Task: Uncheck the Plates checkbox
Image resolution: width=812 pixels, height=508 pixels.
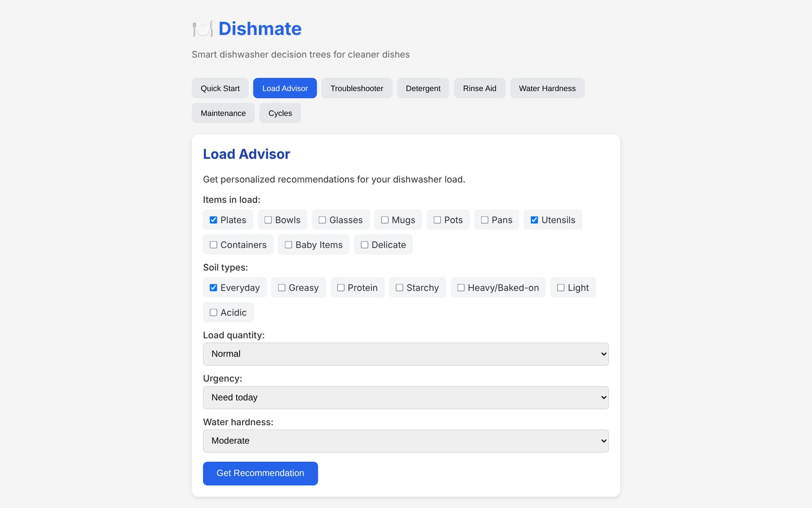Action: click(214, 220)
